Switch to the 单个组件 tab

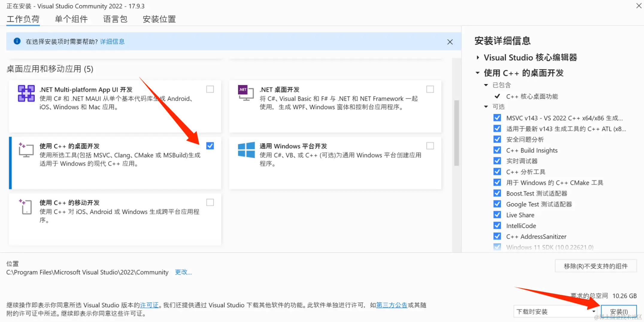pos(71,19)
